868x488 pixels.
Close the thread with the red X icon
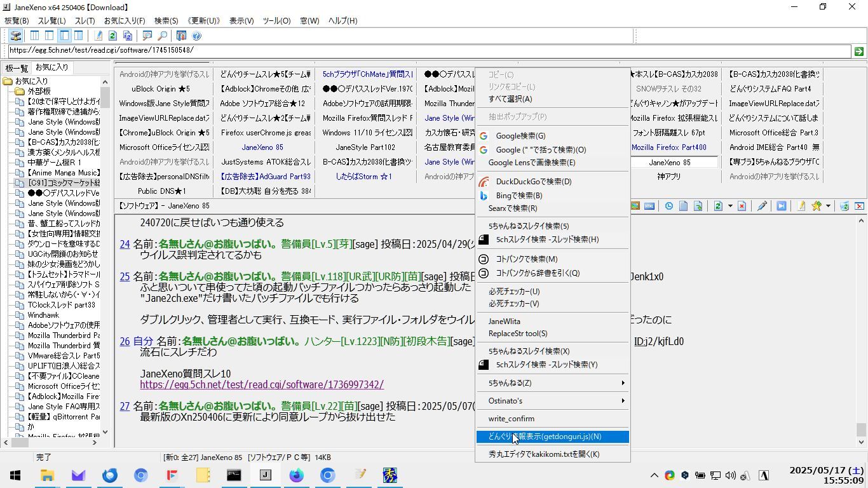click(x=859, y=206)
